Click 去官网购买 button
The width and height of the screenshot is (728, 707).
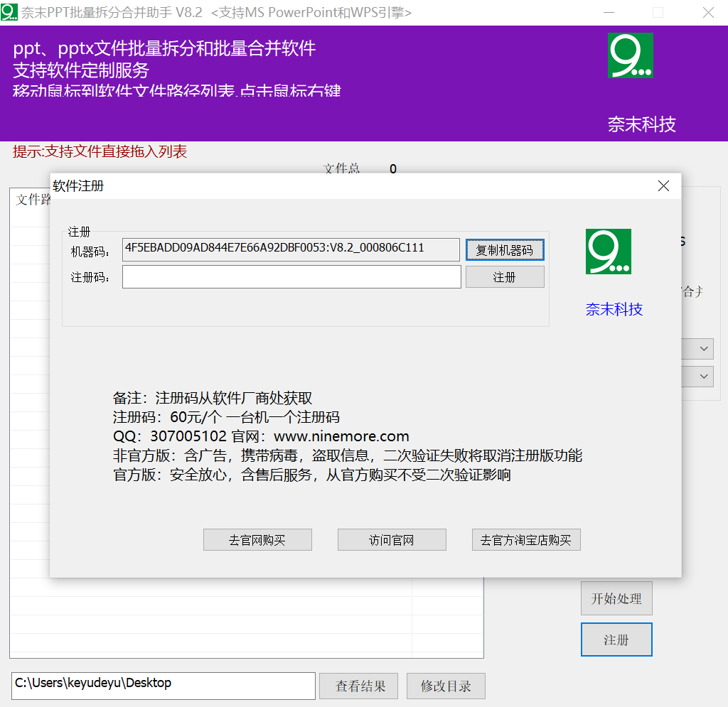(x=257, y=540)
